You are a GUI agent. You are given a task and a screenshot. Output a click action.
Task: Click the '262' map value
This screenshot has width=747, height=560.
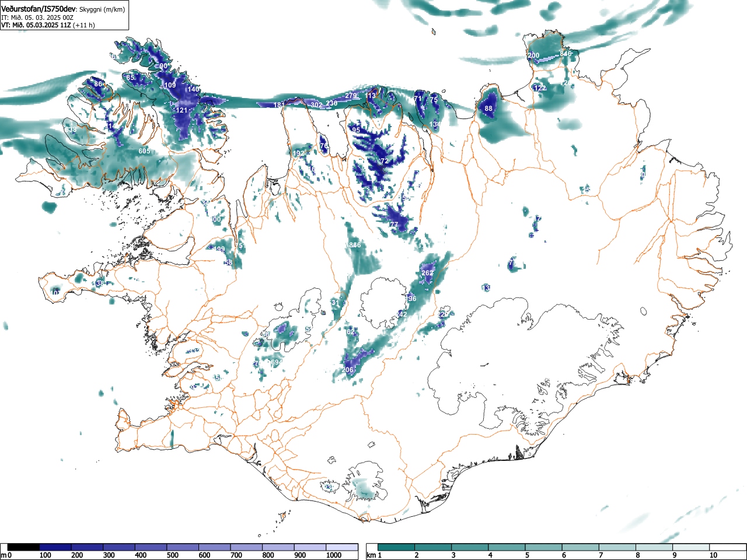point(427,273)
